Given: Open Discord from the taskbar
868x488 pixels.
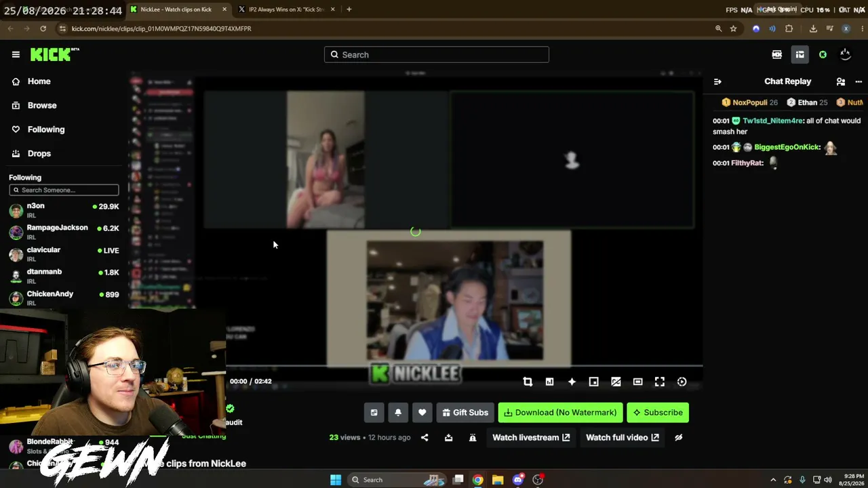Looking at the screenshot, I should (x=518, y=480).
